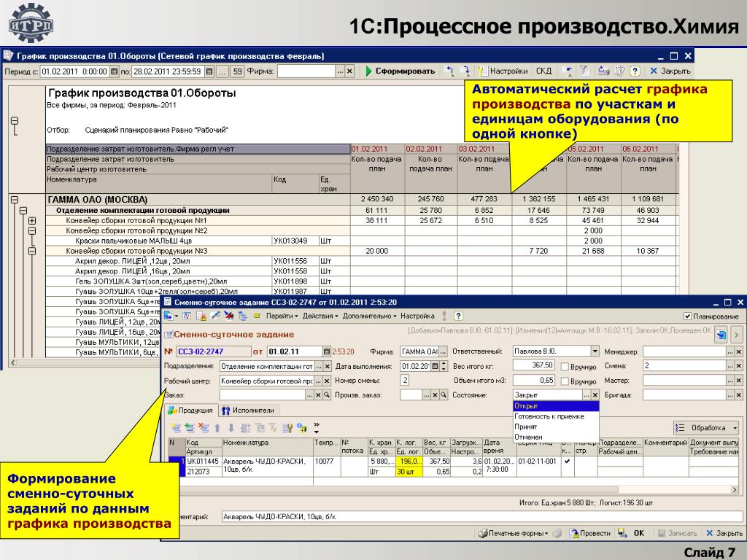Open calendar for period start date
The height and width of the screenshot is (560, 747).
114,72
